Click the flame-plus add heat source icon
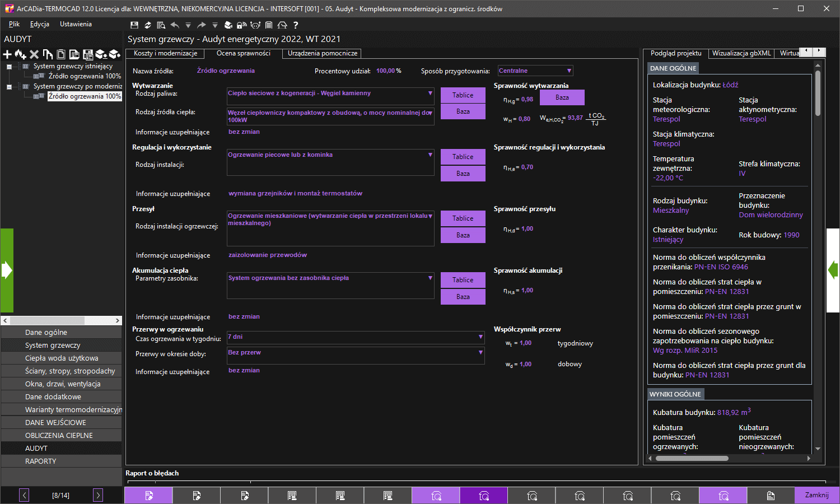 pos(21,54)
